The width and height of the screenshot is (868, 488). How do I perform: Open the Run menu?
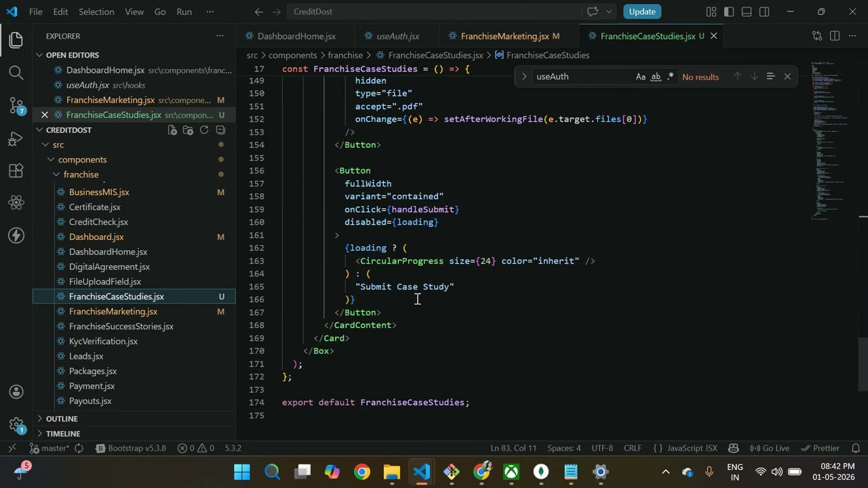point(184,12)
